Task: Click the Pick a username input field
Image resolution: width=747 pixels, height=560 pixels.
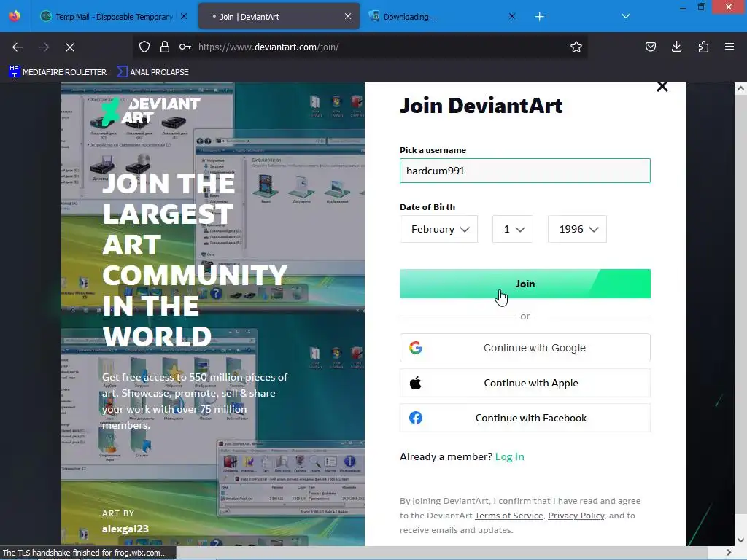Action: pyautogui.click(x=525, y=171)
